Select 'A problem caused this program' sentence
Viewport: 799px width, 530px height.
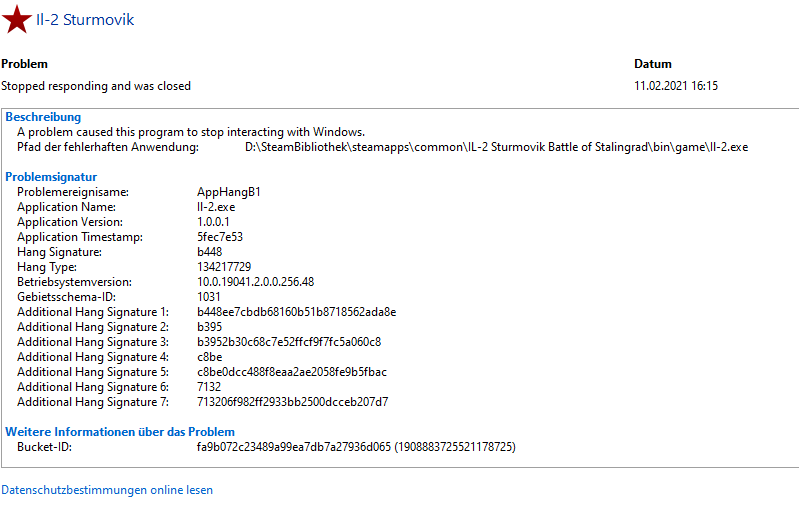point(191,132)
